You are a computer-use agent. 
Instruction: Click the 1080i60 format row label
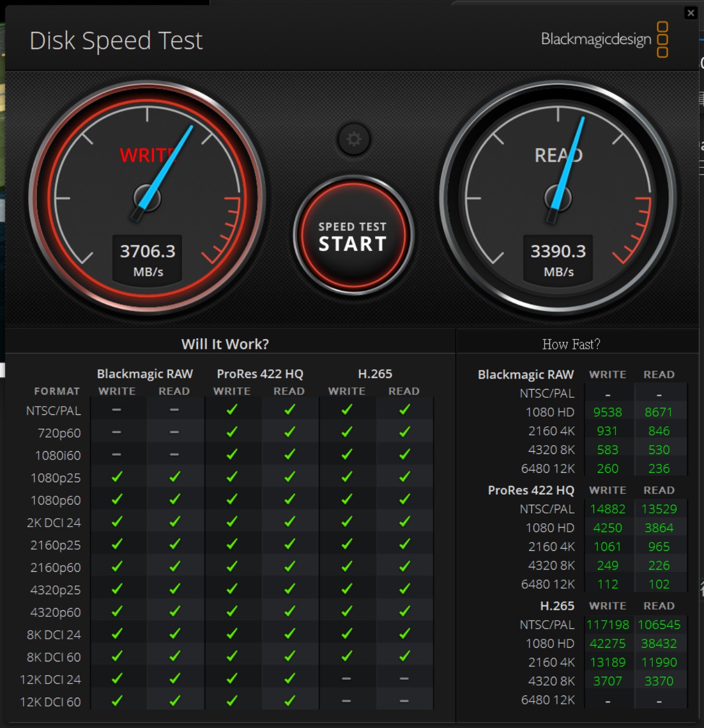[x=58, y=456]
